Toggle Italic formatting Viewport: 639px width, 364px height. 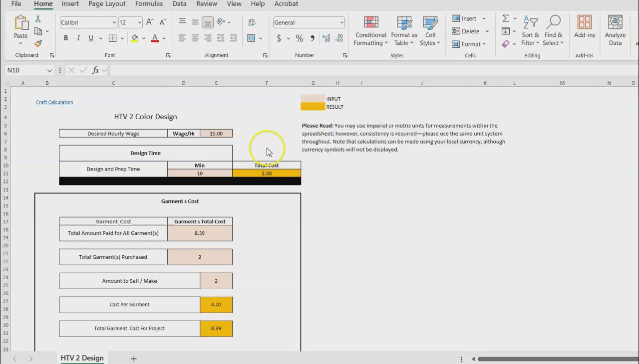click(78, 38)
